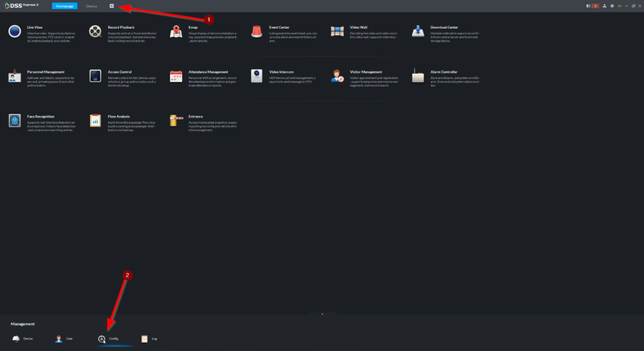Open Device under Management section
Screen dimensions: 644x351
[x=23, y=339]
